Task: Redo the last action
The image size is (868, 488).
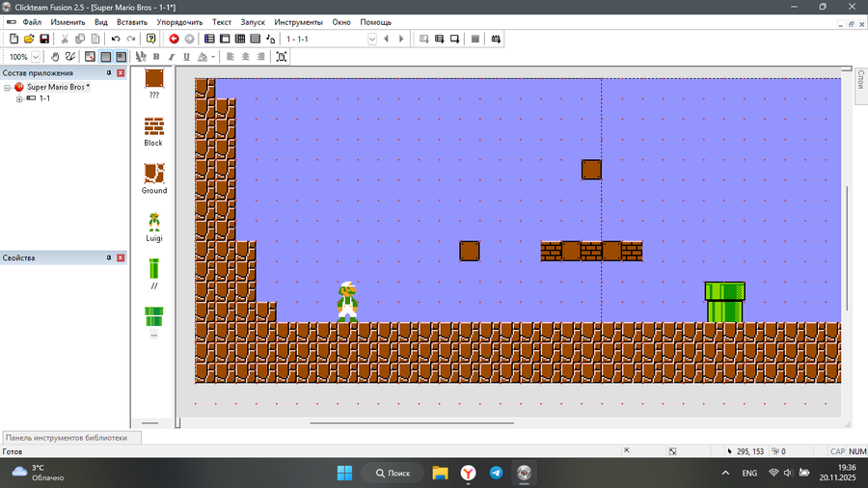Action: [x=131, y=39]
